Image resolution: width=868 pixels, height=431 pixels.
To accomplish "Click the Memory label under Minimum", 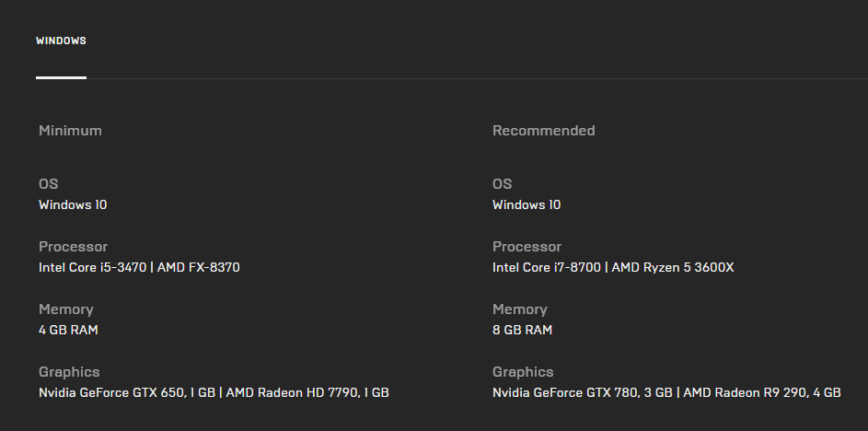I will pyautogui.click(x=65, y=309).
